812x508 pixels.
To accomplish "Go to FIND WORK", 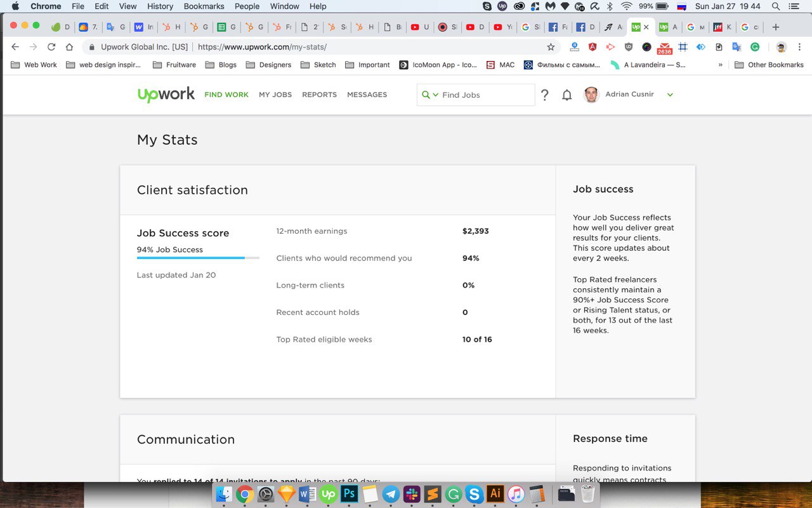I will (226, 95).
